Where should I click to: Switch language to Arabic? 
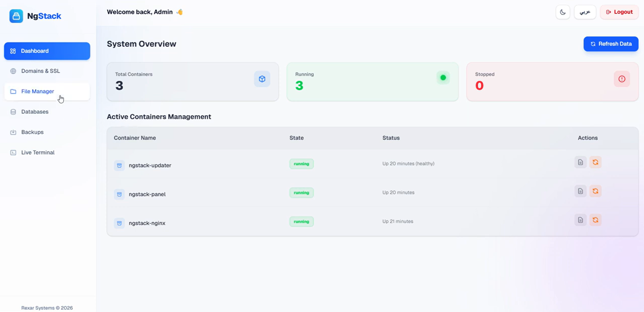(585, 12)
